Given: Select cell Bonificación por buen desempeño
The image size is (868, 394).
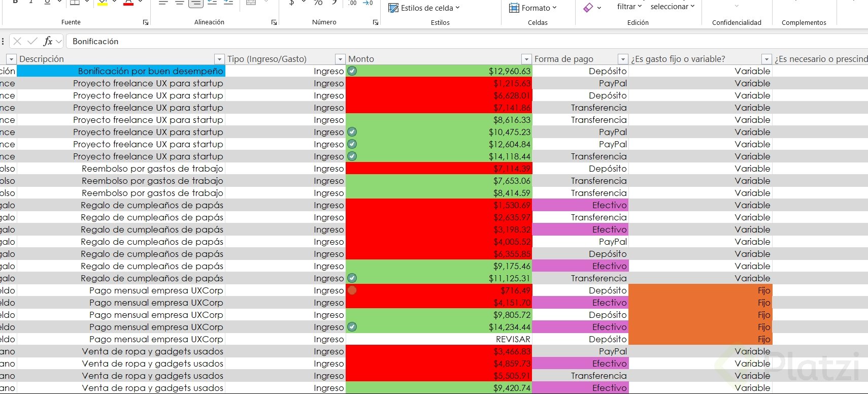Looking at the screenshot, I should click(121, 71).
